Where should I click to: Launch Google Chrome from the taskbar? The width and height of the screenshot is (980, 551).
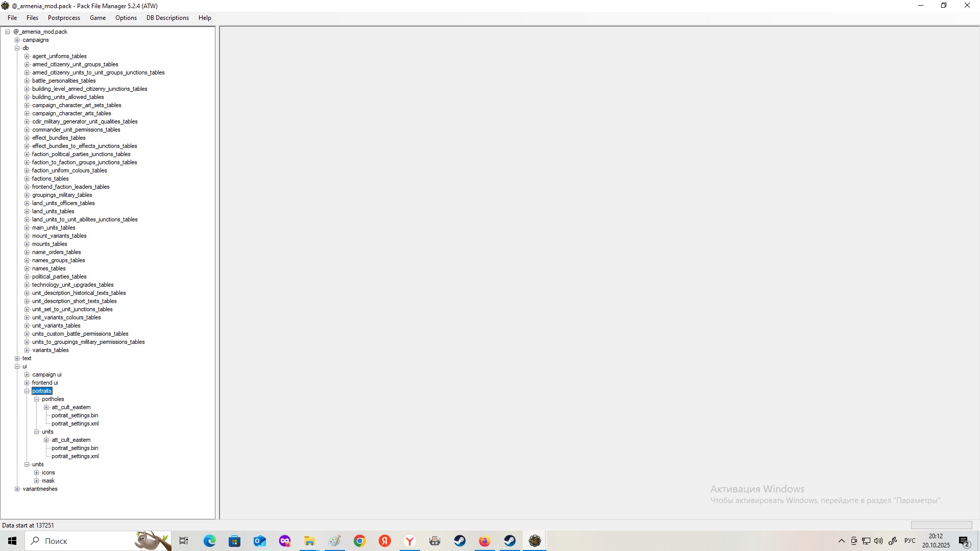pyautogui.click(x=360, y=541)
